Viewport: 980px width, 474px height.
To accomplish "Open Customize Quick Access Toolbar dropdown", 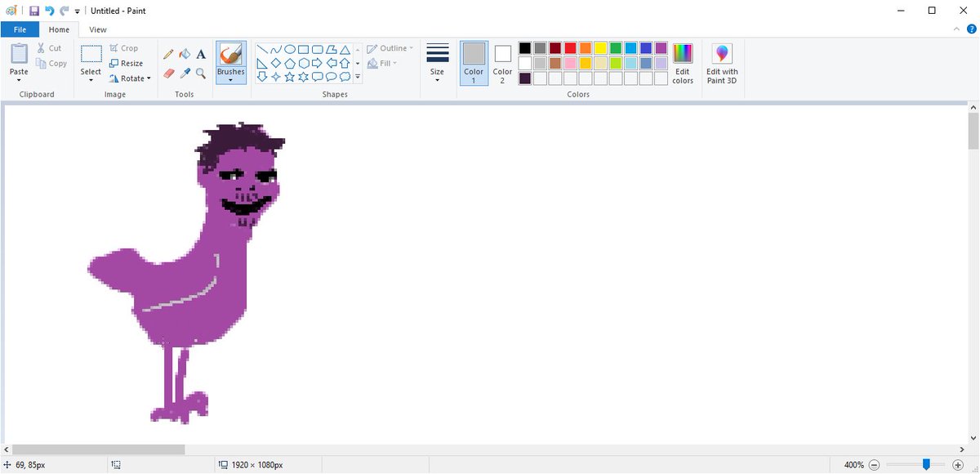I will 78,11.
